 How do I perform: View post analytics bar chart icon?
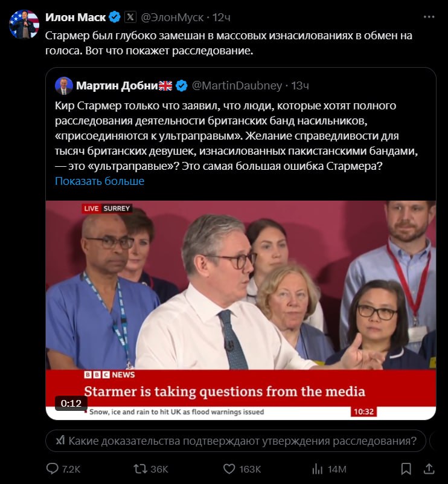pos(317,469)
